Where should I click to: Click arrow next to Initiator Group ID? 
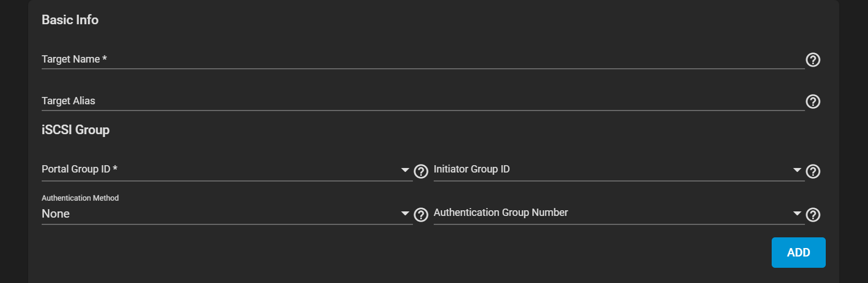coord(797,170)
